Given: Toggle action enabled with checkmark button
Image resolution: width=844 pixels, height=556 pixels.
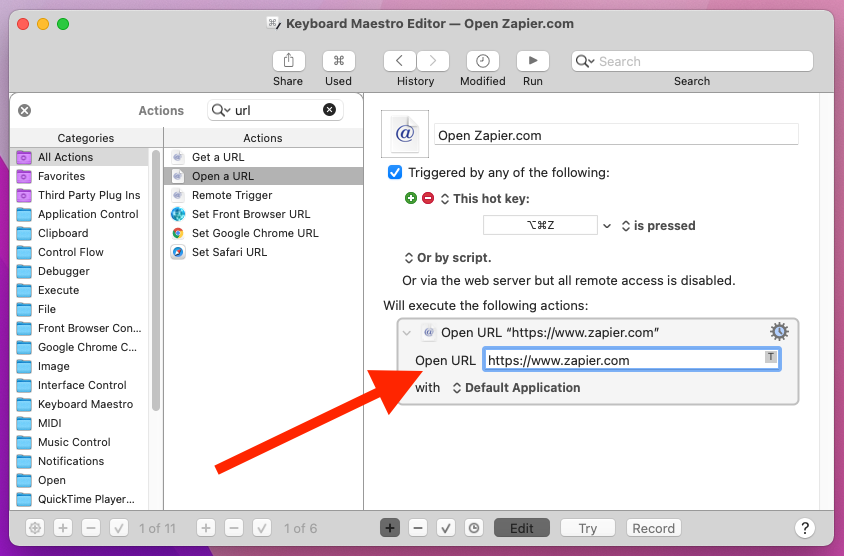Looking at the screenshot, I should [446, 528].
